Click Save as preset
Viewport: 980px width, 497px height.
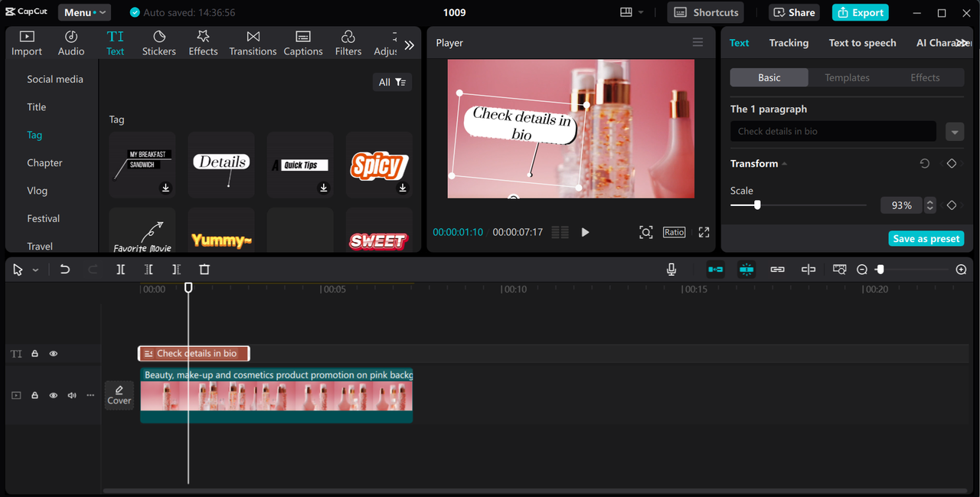pyautogui.click(x=926, y=239)
